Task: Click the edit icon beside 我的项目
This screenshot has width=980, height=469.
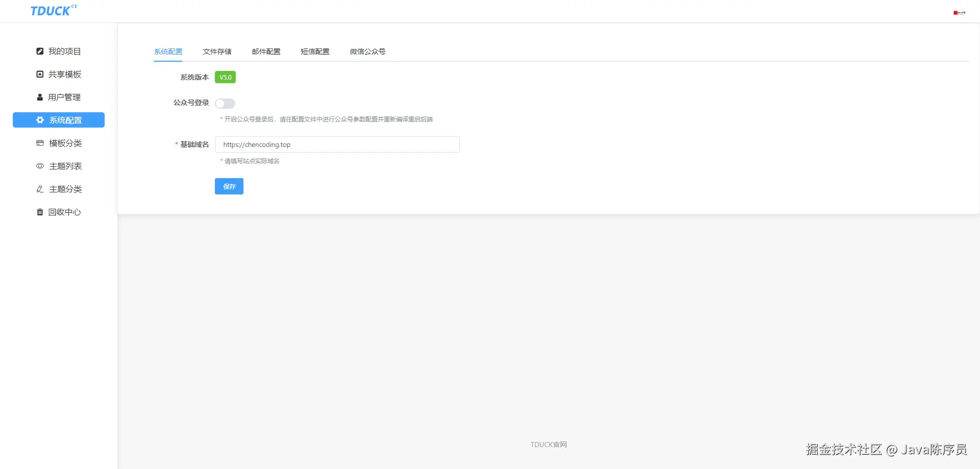Action: tap(40, 51)
